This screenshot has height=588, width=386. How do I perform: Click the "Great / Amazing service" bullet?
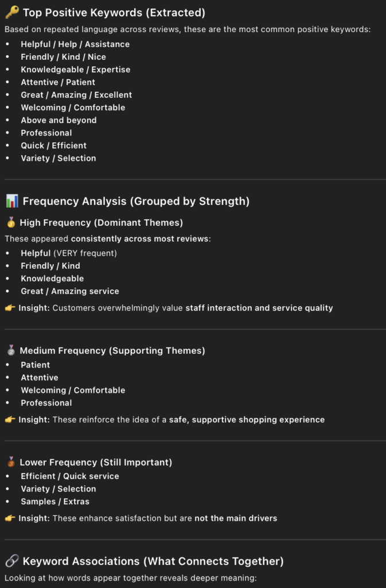coord(70,291)
